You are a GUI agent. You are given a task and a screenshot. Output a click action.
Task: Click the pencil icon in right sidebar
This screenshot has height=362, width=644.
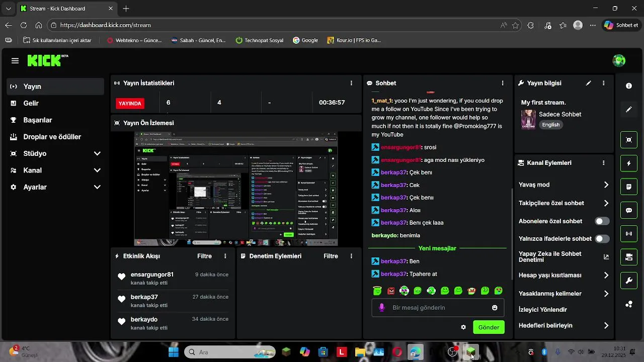pos(629,109)
